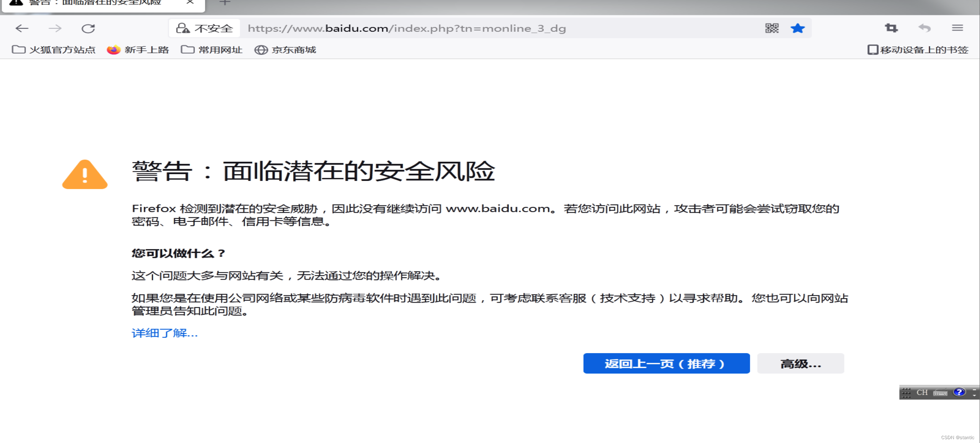Open the QR code icon in address bar
This screenshot has width=980, height=443.
[772, 28]
